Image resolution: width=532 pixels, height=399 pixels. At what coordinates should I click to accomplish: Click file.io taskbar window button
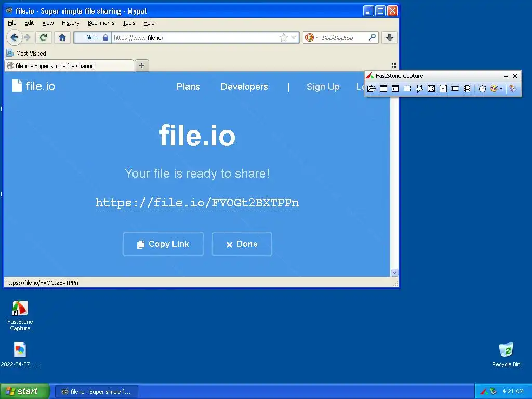point(97,392)
